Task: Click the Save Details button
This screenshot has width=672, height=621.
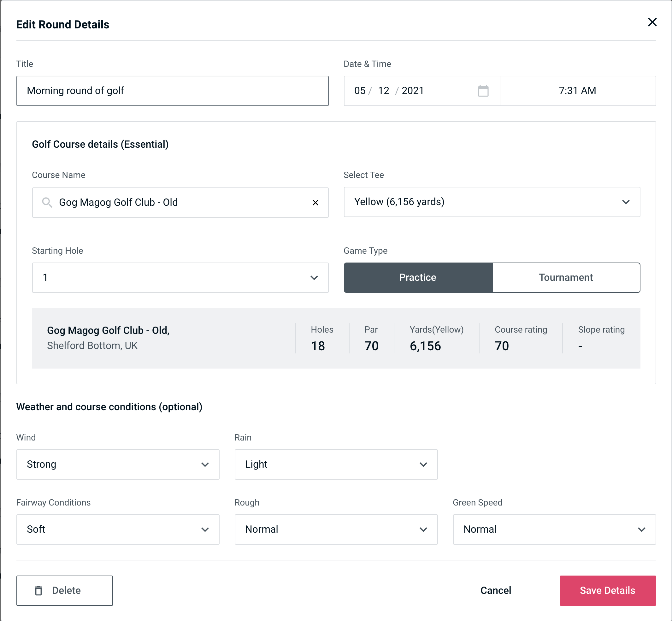Action: point(607,590)
